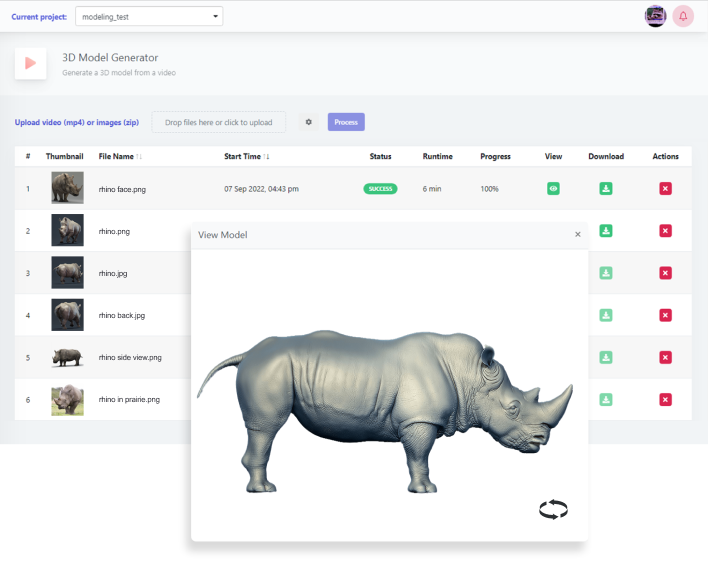708x579 pixels.
Task: Click the Status column header
Action: [x=380, y=156]
